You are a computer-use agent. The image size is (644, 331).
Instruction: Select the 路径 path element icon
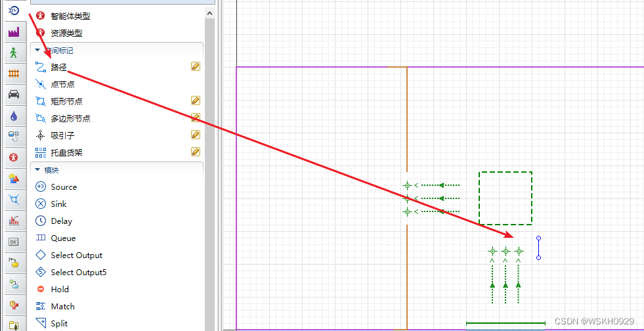[41, 67]
